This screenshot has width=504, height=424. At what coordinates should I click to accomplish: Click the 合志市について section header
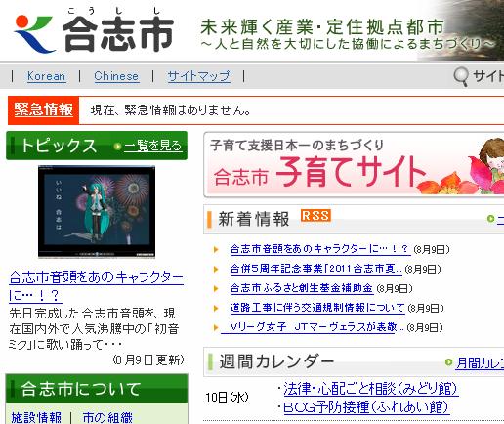[x=97, y=389]
